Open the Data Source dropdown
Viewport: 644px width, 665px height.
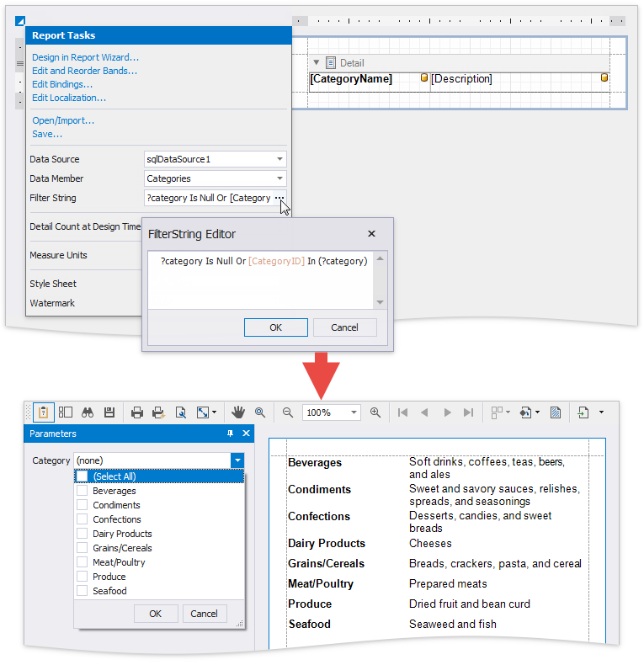(x=279, y=159)
